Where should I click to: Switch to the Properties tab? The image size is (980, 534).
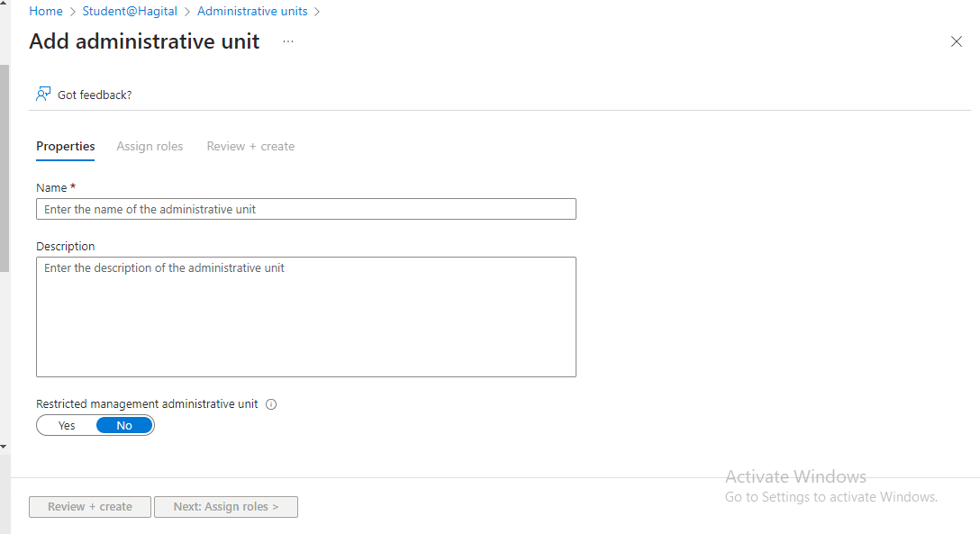(x=65, y=146)
